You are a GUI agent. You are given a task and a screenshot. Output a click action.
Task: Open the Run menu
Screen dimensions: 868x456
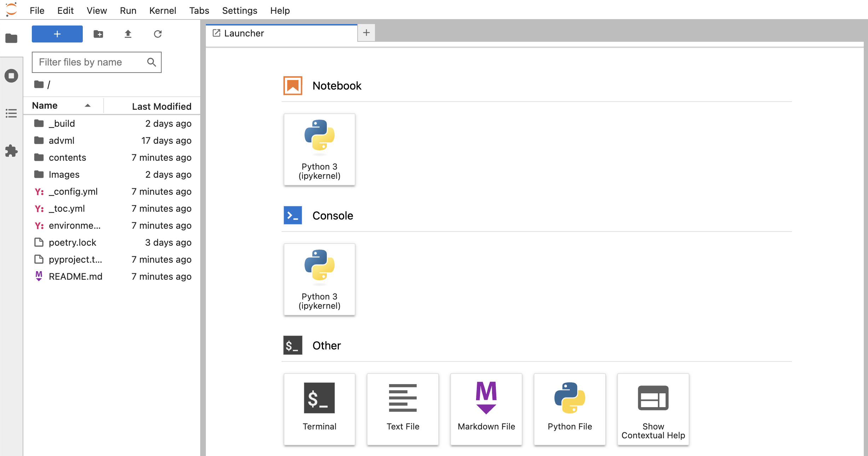128,11
